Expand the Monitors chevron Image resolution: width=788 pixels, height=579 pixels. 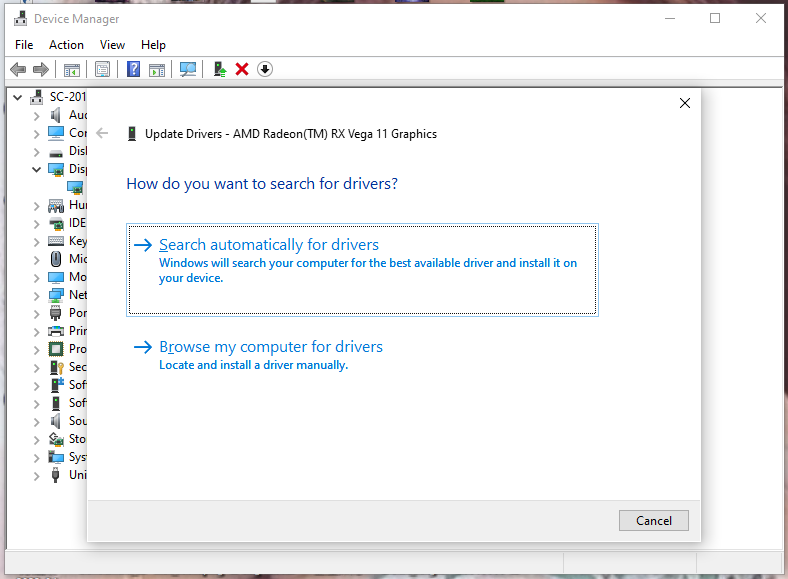click(x=36, y=277)
